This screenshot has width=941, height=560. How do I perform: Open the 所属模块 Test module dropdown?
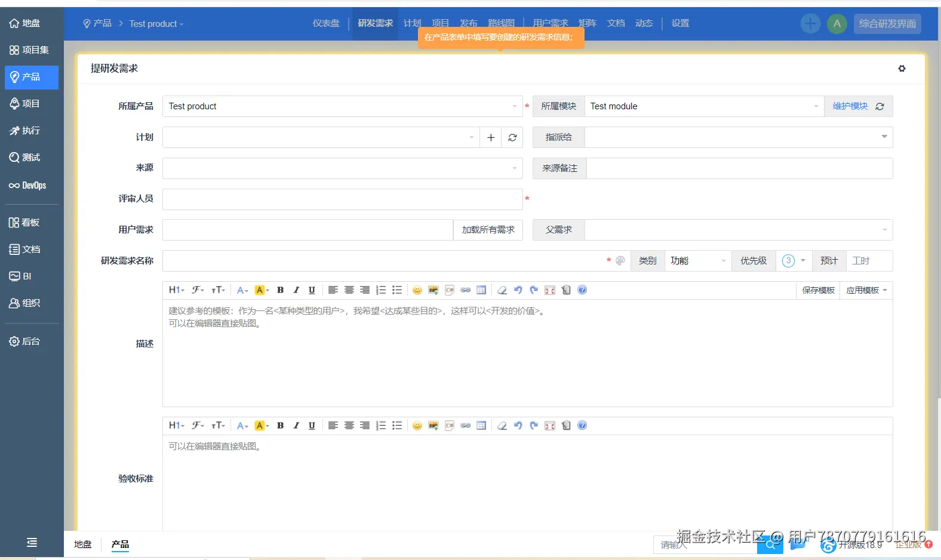click(705, 106)
